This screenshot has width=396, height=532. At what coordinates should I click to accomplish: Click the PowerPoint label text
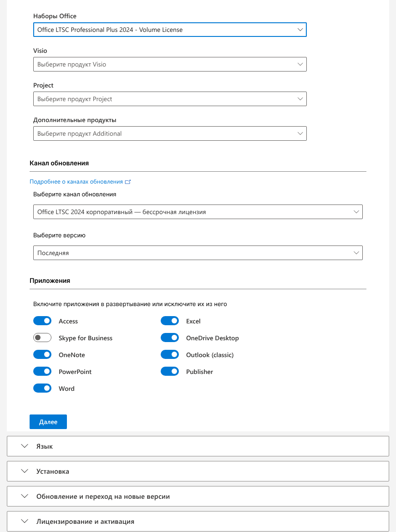click(75, 372)
